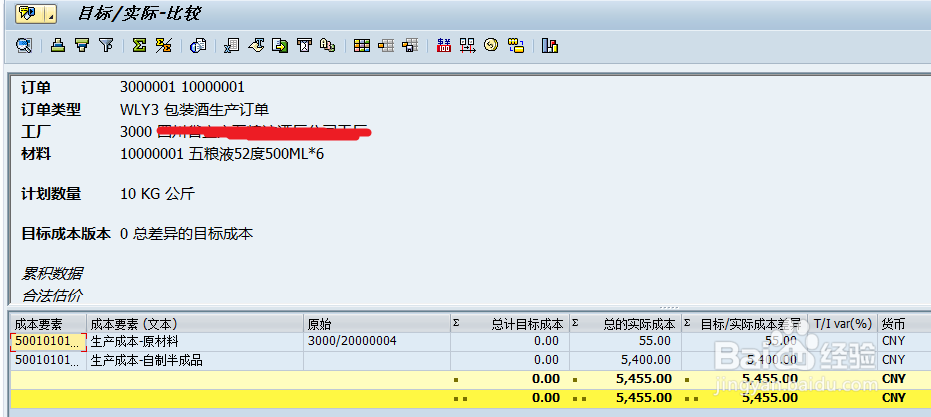
Task: Click cost element cell for 生产成本-自制半成品
Action: [49, 360]
